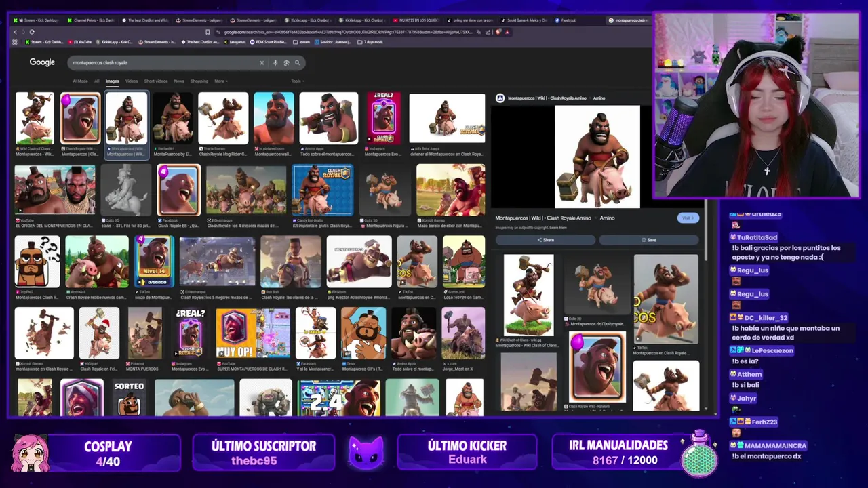Click the Save button under preview
Viewport: 868px width, 488px height.
pos(649,240)
